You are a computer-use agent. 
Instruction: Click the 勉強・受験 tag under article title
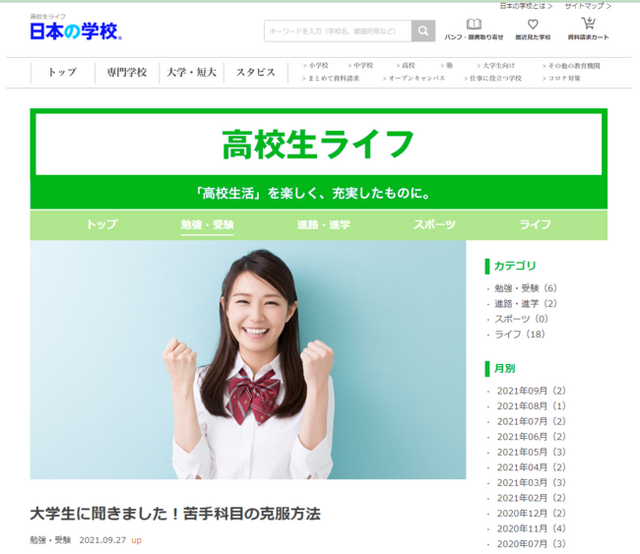pos(50,540)
